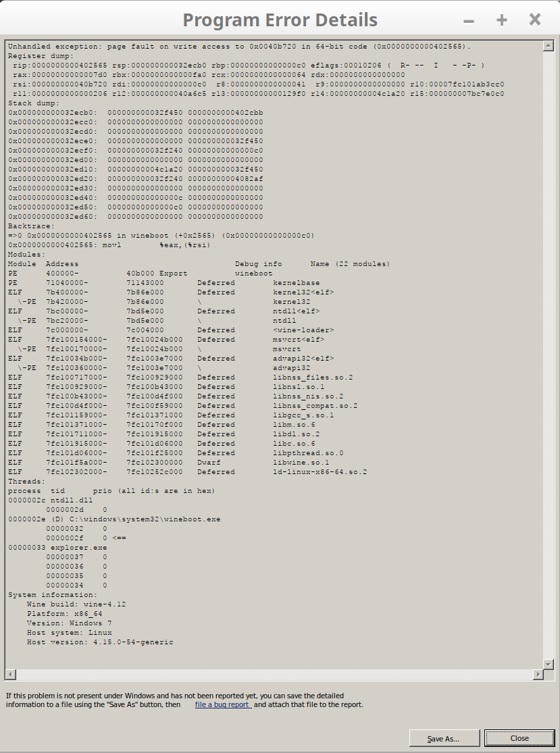Click the 'rip:0000000000402565' register value
Viewport: 560px width, 753px height.
coord(60,66)
